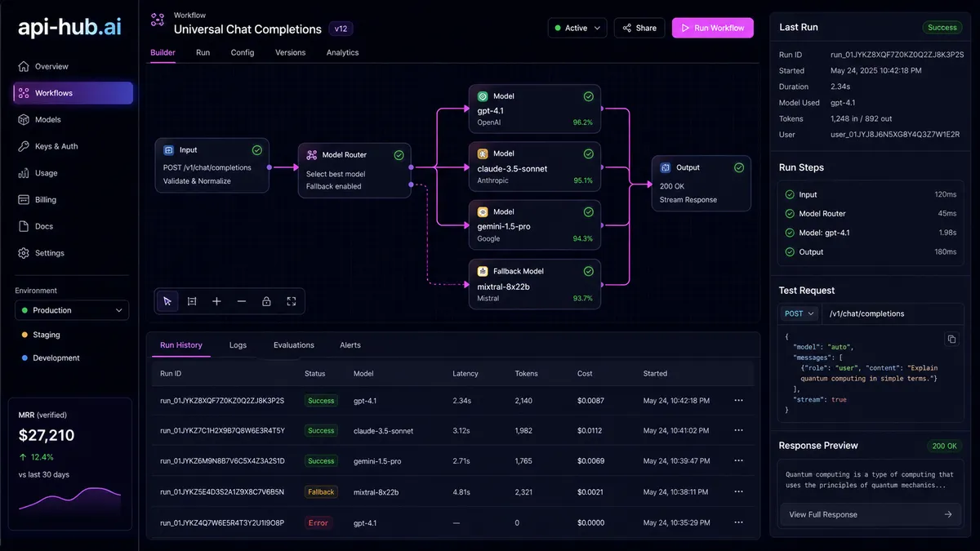Open row menu for the Error run
Screen dimensions: 980x551
point(738,522)
